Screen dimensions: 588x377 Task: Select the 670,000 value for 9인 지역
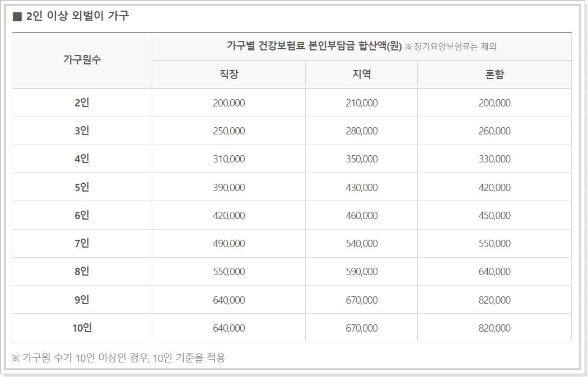tap(360, 299)
